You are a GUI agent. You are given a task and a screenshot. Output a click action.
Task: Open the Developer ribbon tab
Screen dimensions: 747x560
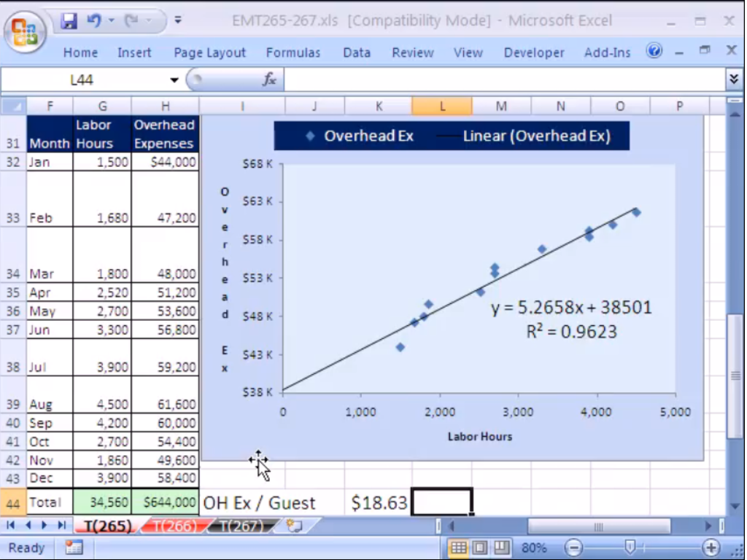click(534, 52)
